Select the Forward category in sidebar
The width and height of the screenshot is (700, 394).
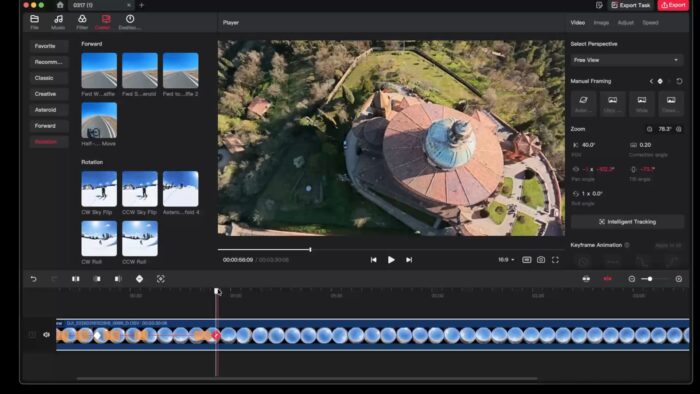point(49,126)
